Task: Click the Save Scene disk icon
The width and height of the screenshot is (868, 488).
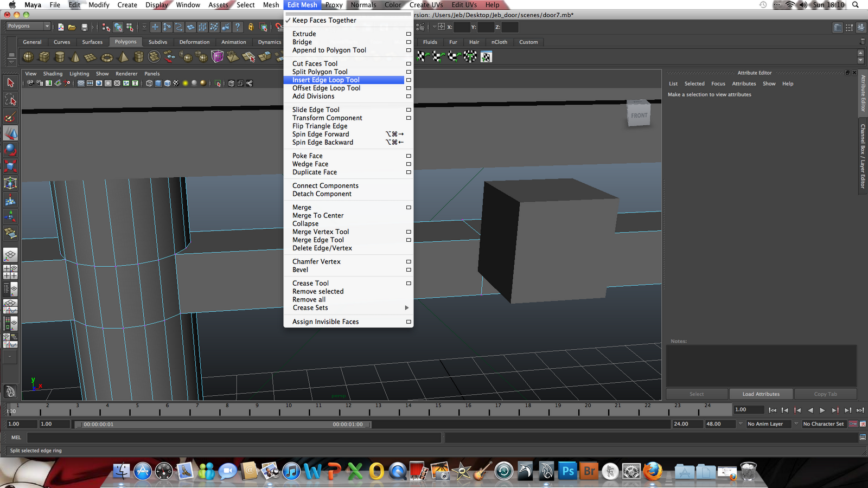Action: click(x=84, y=27)
